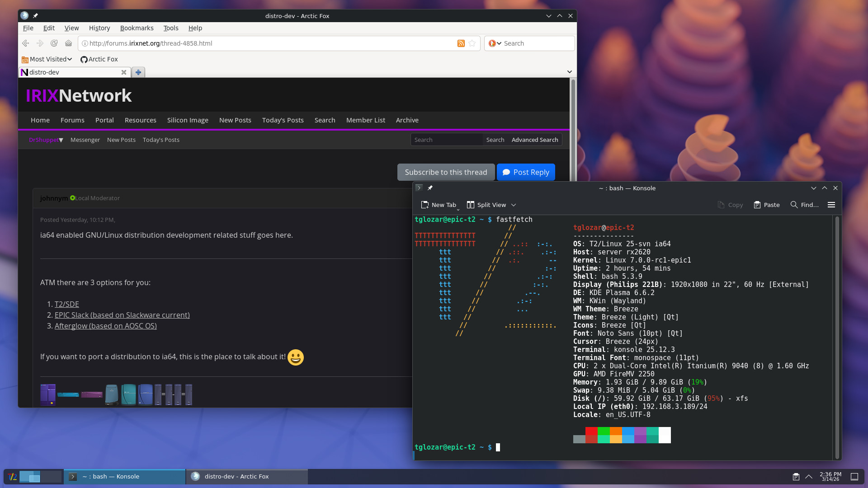Open Find in Konsole toolbar
868x488 pixels.
point(804,205)
